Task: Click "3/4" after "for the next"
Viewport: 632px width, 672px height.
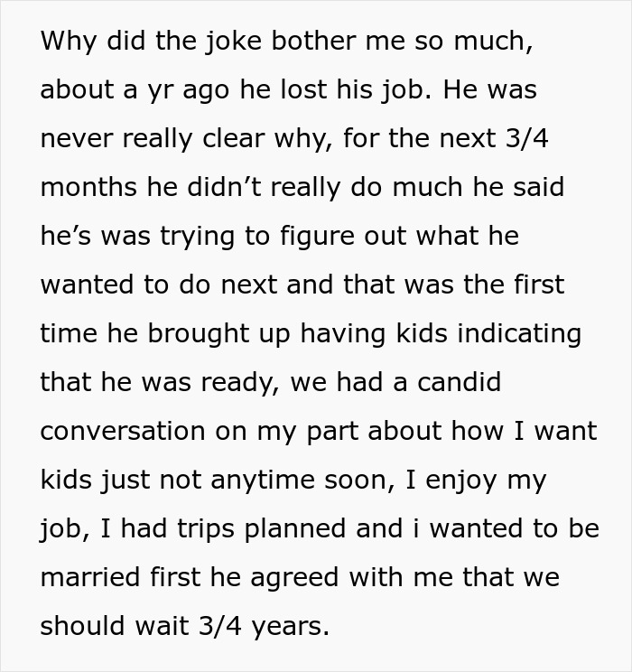Action: point(526,138)
